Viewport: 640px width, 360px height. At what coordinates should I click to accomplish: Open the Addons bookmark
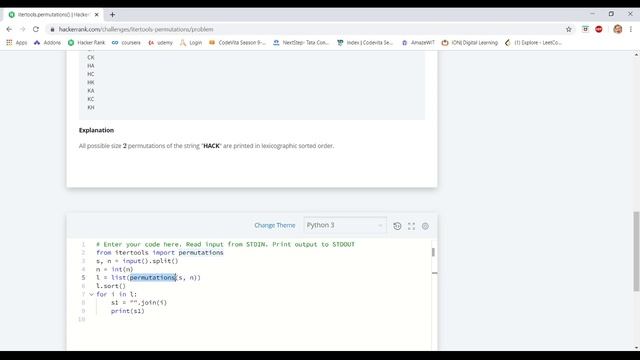[x=47, y=42]
